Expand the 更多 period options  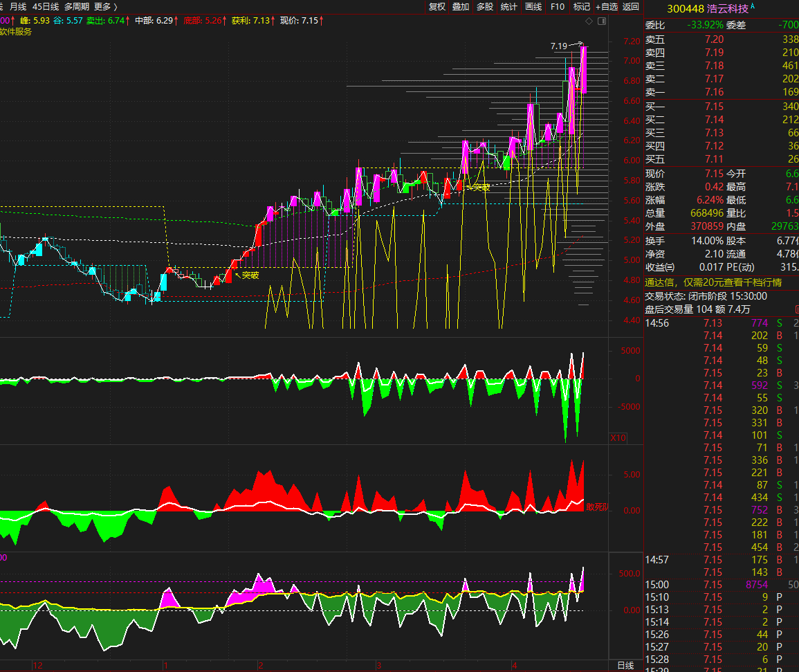106,7
